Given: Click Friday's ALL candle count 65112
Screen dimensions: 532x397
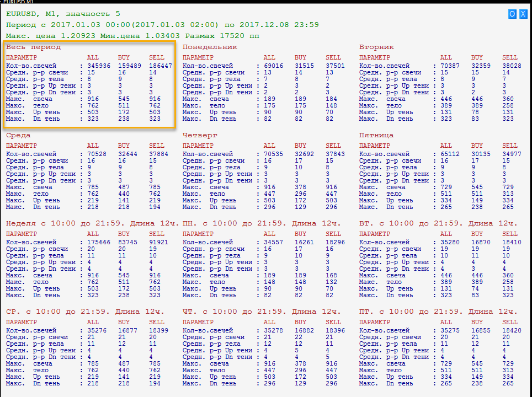Looking at the screenshot, I should tap(450, 154).
